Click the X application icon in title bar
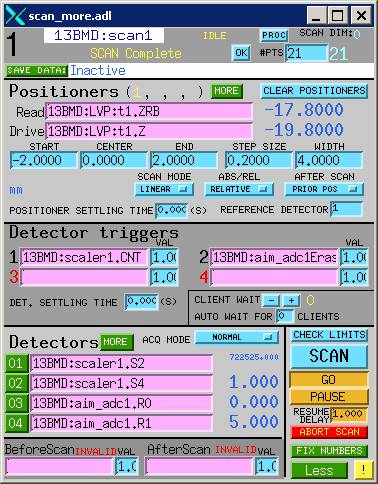This screenshot has width=378, height=484. pyautogui.click(x=15, y=16)
